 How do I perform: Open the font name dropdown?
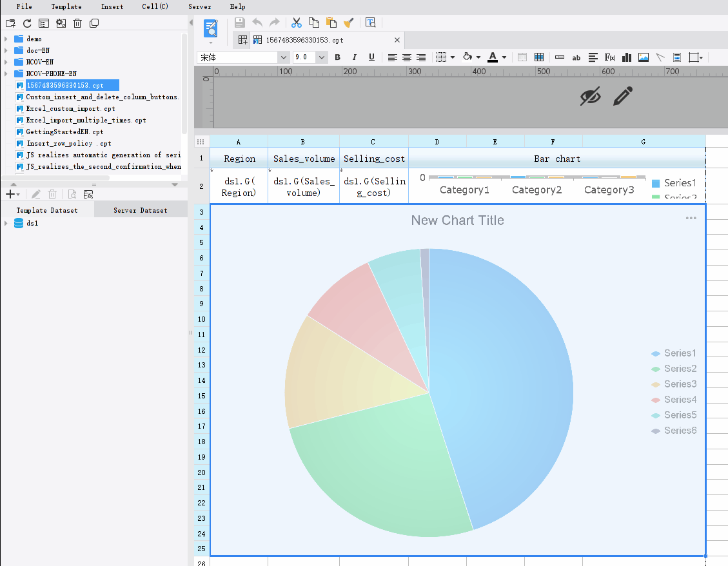point(283,57)
